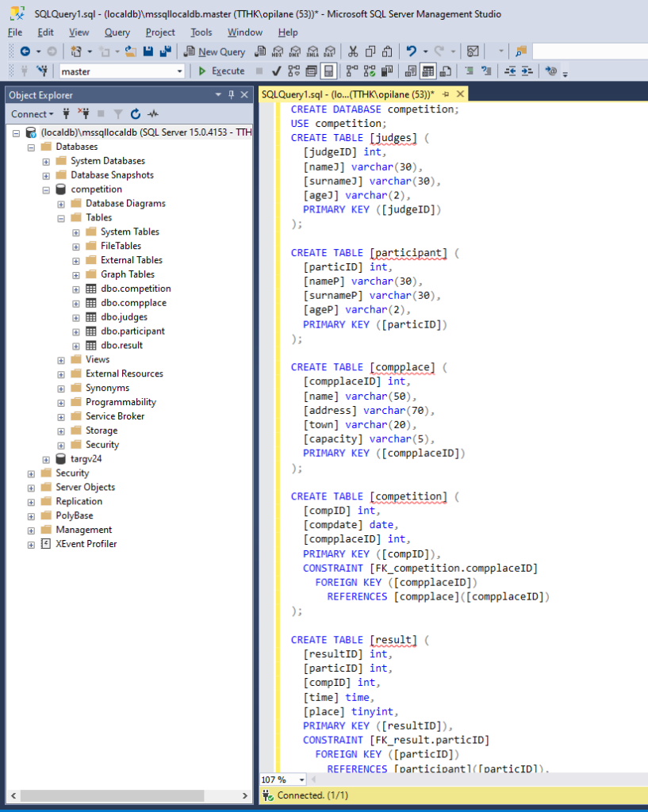Expand the dbo.judges table node
The height and width of the screenshot is (812, 648).
click(x=76, y=317)
